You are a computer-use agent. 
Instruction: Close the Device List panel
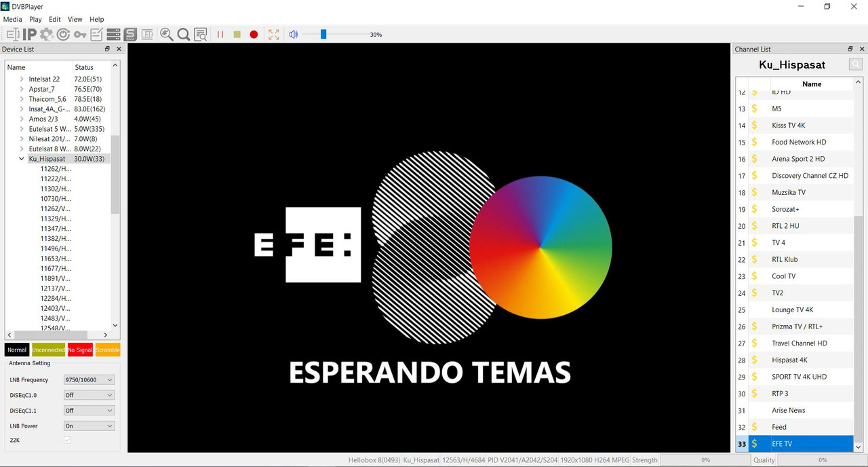tap(119, 49)
